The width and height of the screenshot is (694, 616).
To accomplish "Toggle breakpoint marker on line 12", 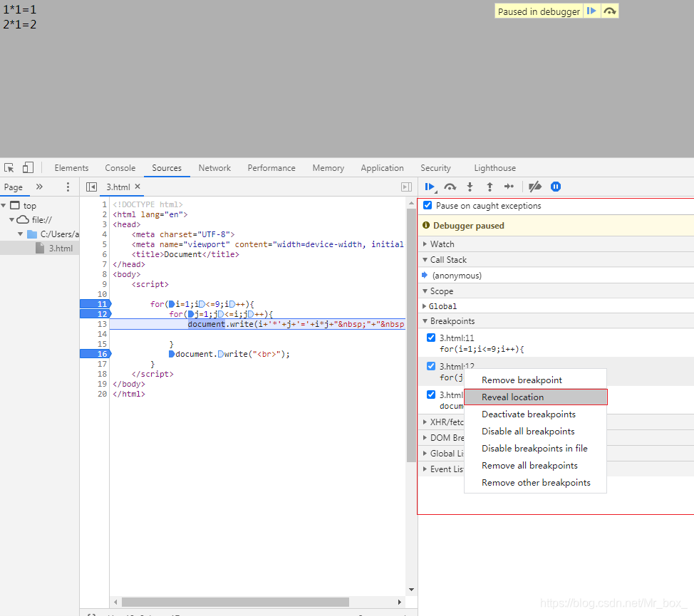I will click(95, 314).
